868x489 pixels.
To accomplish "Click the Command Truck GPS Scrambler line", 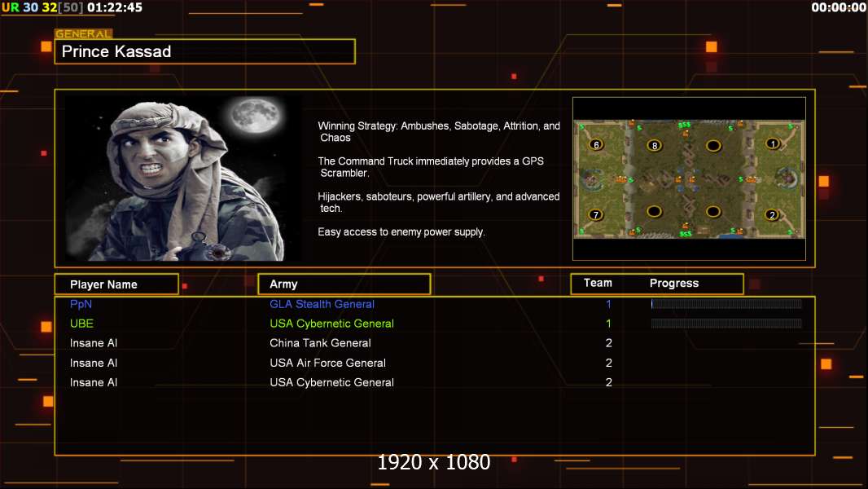I will coord(431,167).
